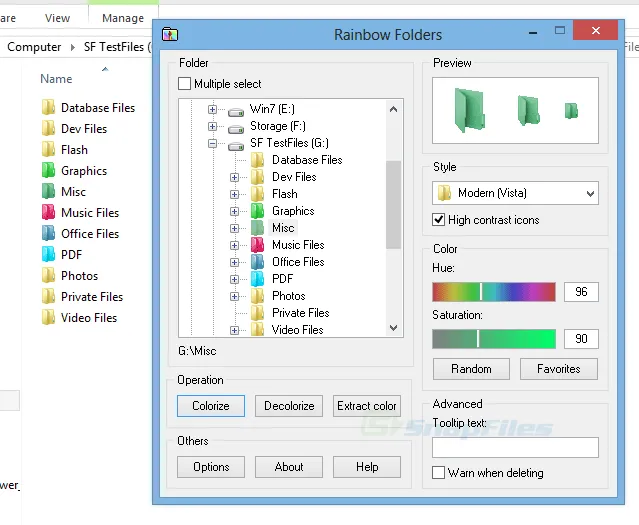Open the Options dialog
This screenshot has width=639, height=525.
pos(211,467)
